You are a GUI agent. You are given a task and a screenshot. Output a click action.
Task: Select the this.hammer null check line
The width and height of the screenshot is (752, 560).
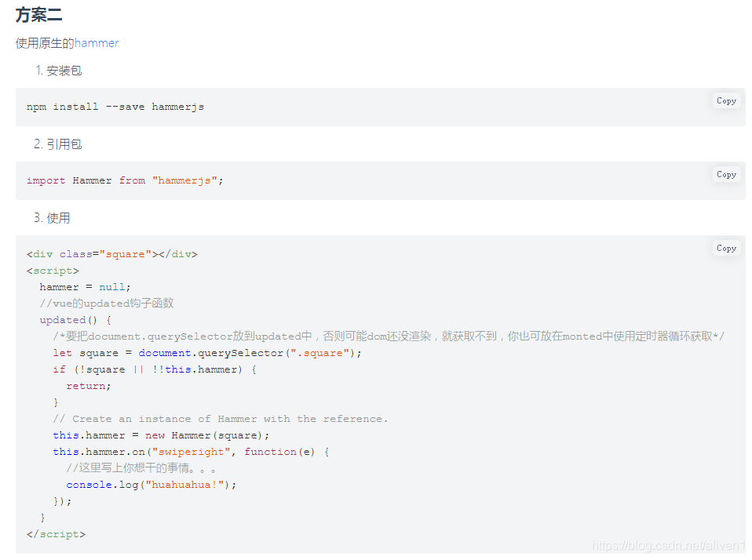click(x=153, y=369)
